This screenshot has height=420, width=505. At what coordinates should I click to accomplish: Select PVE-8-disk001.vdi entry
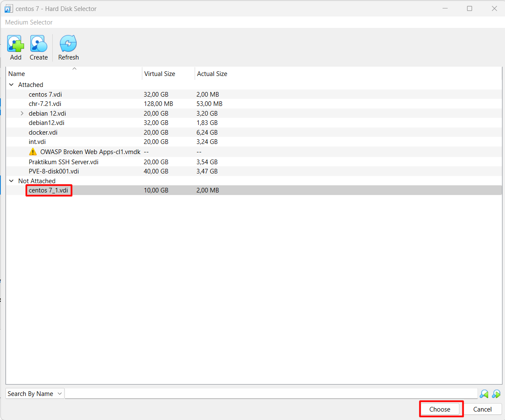tap(54, 171)
